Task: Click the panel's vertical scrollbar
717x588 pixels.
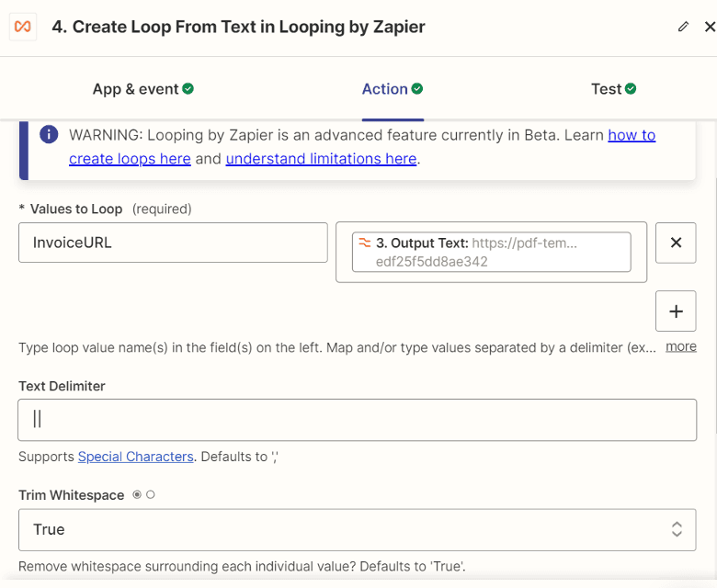Action: [715, 306]
